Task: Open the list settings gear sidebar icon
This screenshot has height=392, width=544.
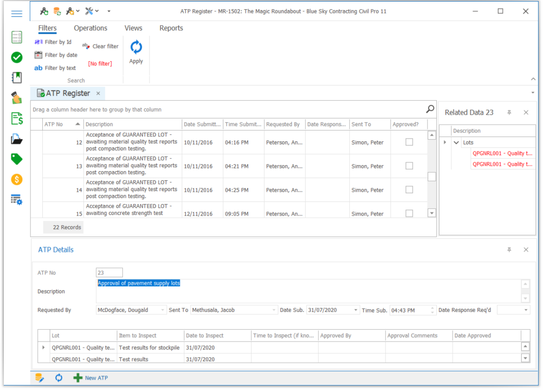Action: coord(17,200)
